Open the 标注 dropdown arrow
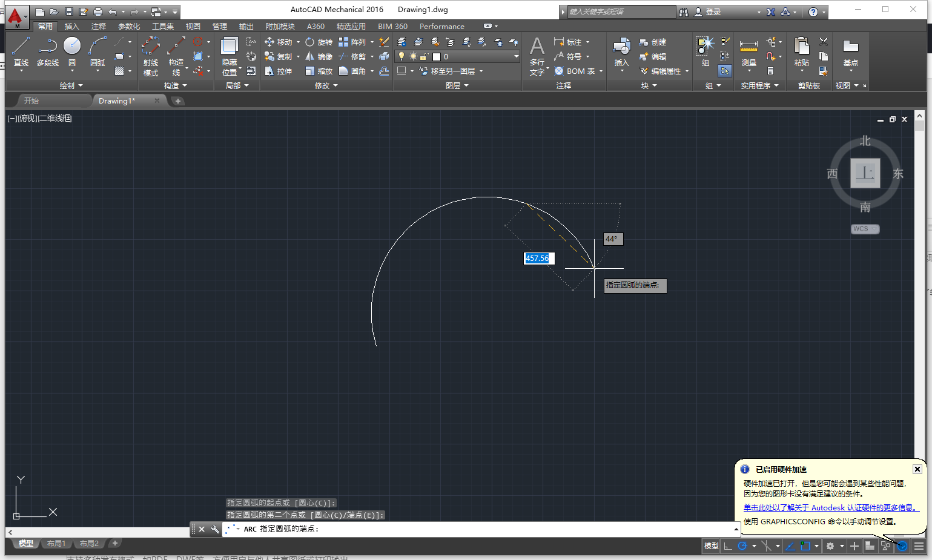Screen dimensions: 932x560 pyautogui.click(x=588, y=42)
